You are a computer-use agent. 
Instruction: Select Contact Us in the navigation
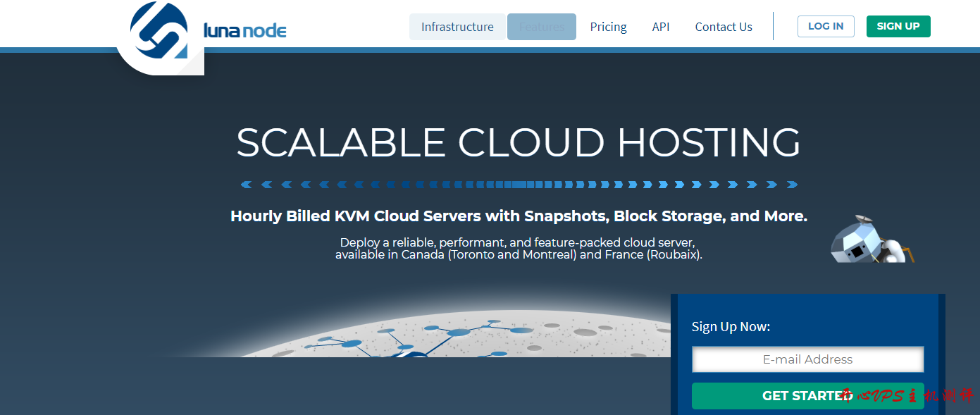(x=724, y=27)
